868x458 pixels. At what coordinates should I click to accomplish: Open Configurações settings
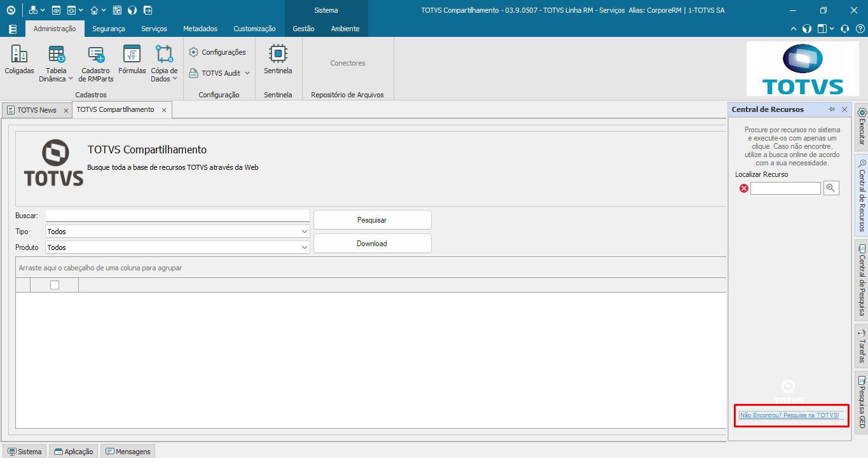point(217,52)
